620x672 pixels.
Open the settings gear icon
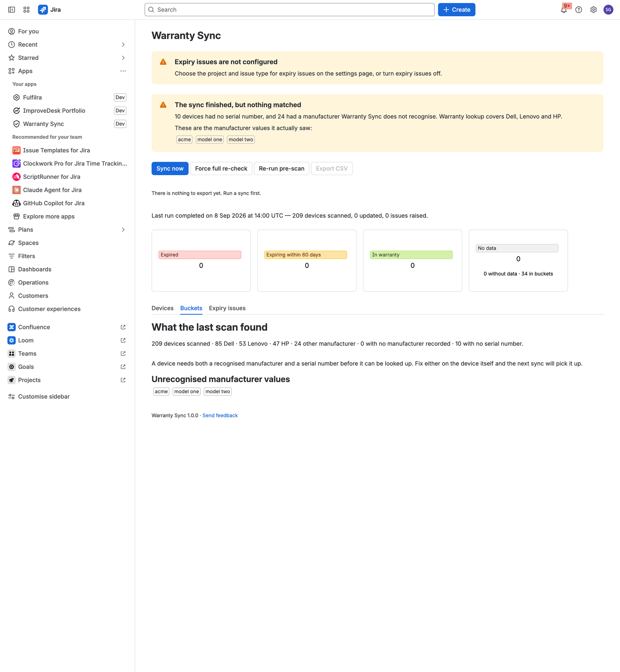[x=593, y=10]
